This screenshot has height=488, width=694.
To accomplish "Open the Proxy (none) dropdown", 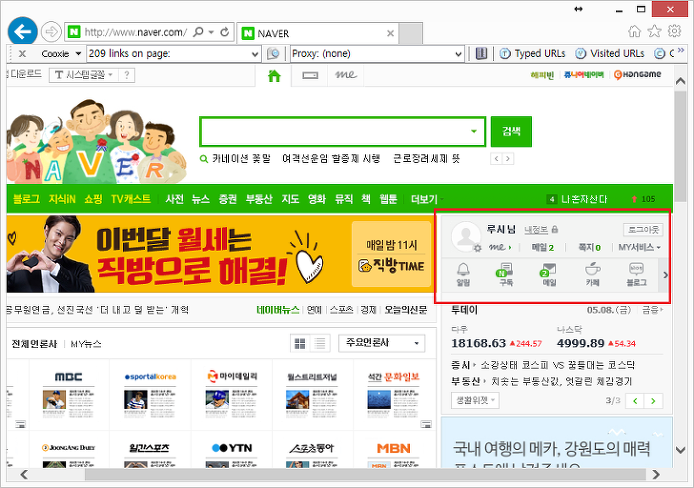I will coord(377,54).
